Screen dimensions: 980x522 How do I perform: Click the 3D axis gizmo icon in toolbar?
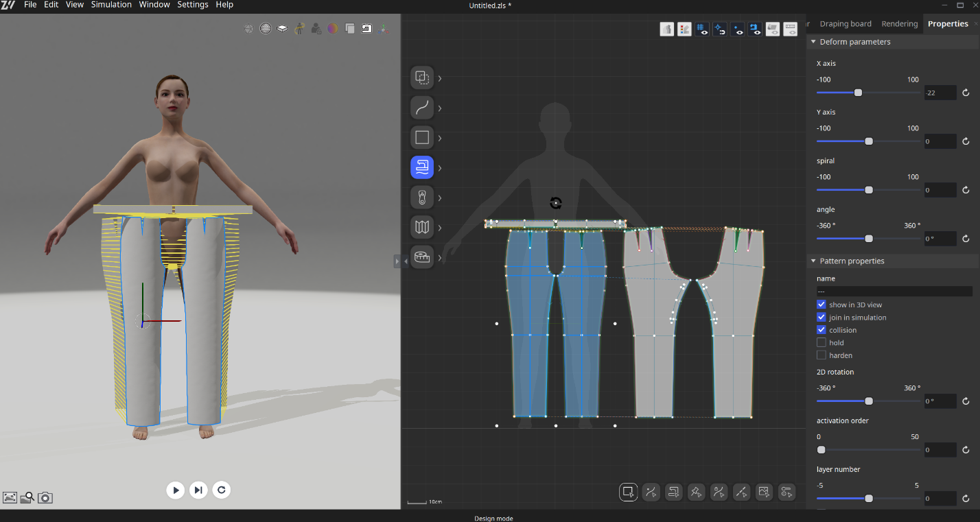pyautogui.click(x=384, y=29)
